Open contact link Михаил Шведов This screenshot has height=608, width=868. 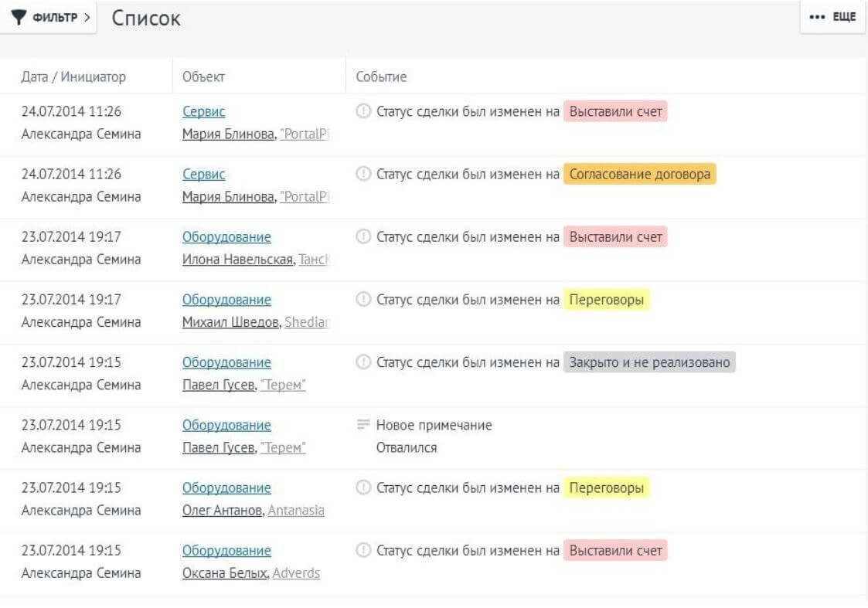pos(230,322)
